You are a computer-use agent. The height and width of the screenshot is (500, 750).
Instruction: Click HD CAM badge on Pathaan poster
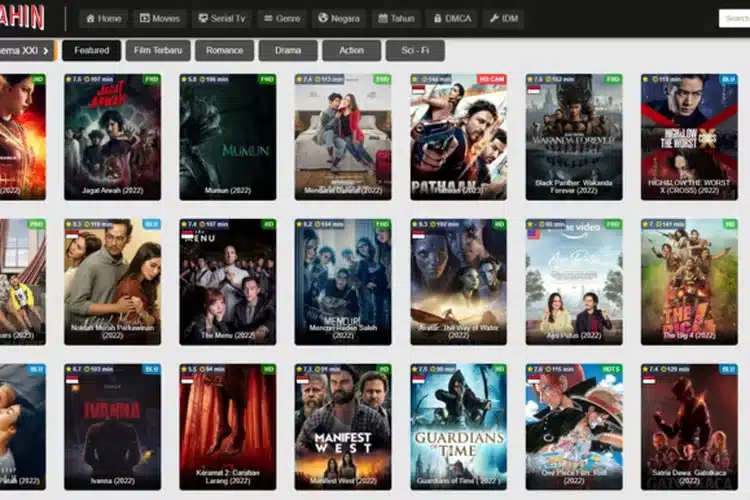(x=491, y=79)
